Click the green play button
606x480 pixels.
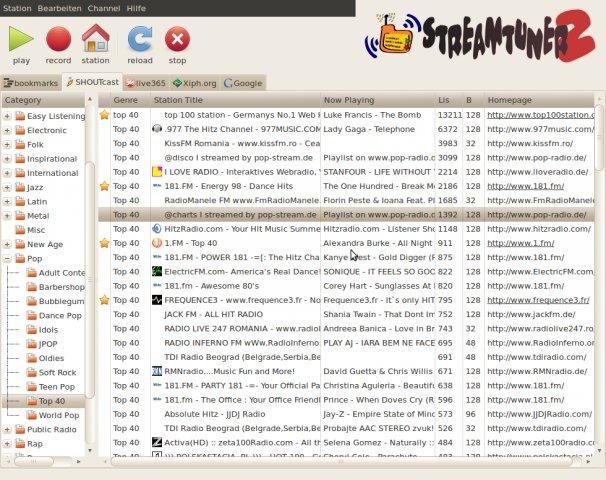[x=20, y=40]
